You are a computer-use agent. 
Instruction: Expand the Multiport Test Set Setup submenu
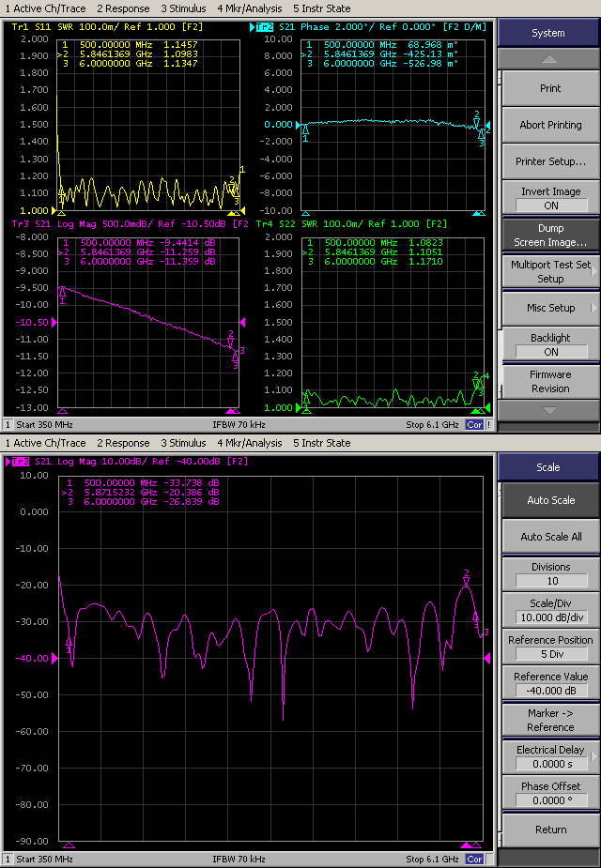(x=550, y=271)
